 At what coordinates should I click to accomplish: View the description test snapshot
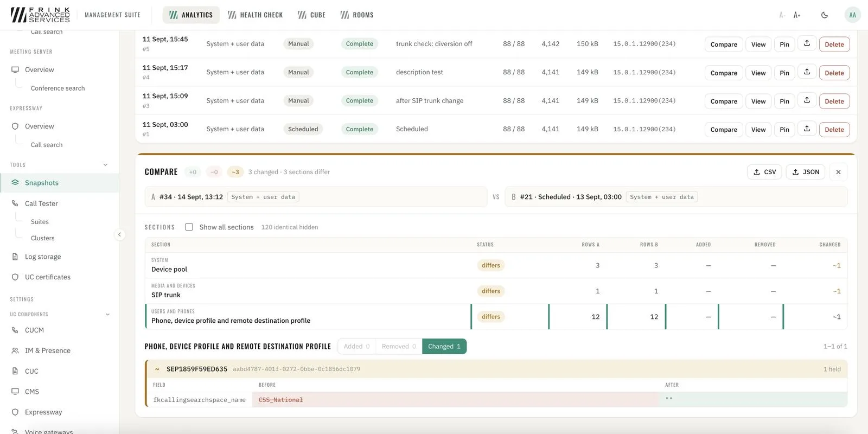tap(758, 73)
